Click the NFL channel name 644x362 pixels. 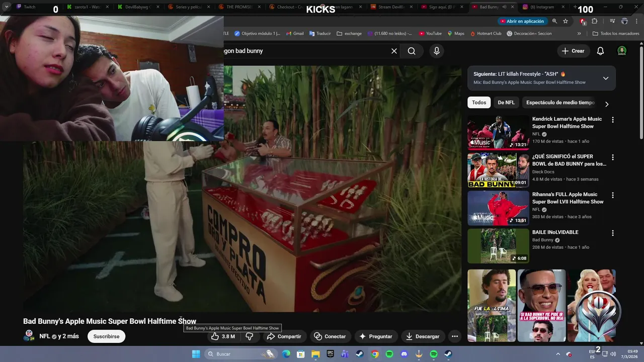pos(44,336)
